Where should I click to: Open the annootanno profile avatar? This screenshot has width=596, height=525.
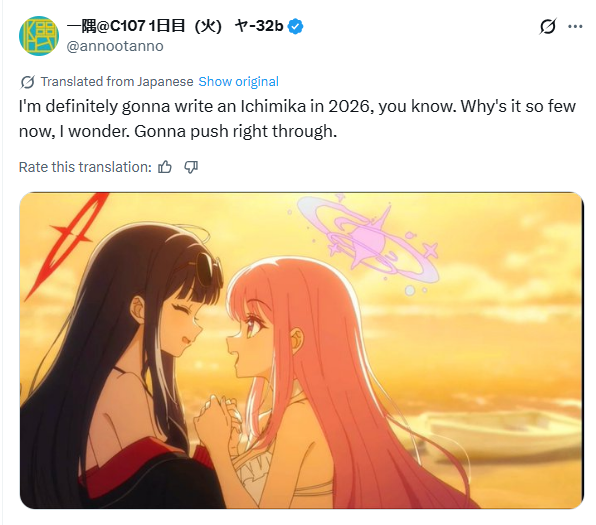(x=39, y=36)
